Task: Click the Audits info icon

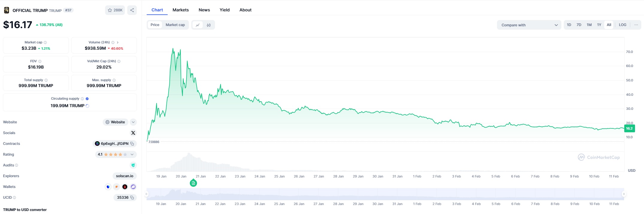Action: [16, 165]
